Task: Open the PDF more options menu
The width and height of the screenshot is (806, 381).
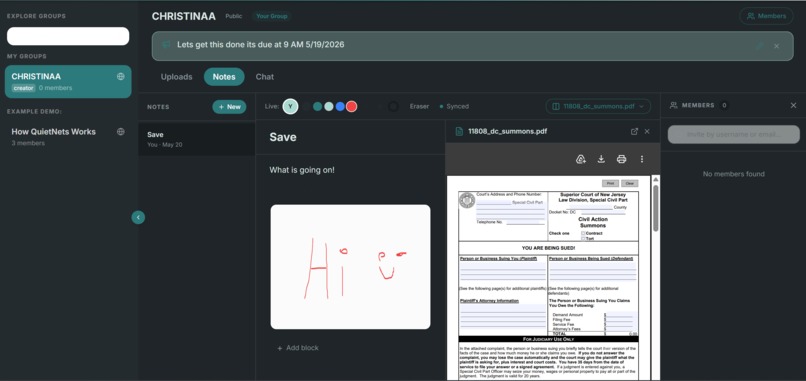Action: click(642, 159)
